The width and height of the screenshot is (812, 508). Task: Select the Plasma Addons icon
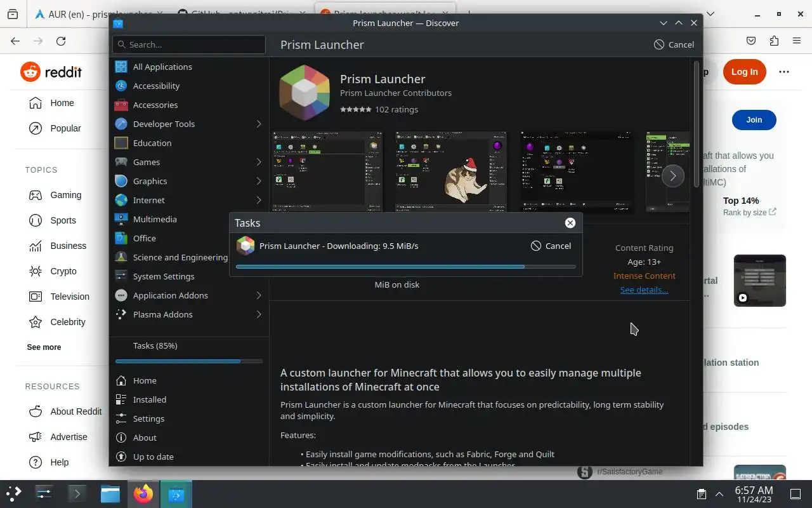point(121,314)
